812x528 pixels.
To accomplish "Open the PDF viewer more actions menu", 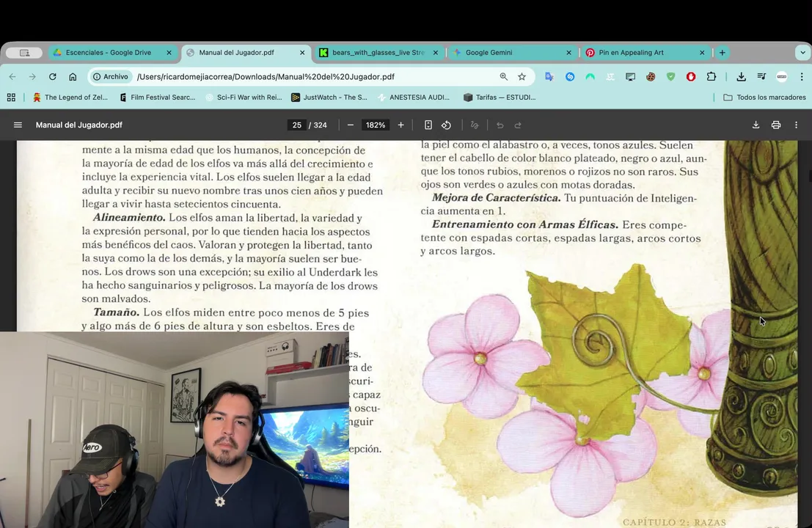I will point(796,125).
